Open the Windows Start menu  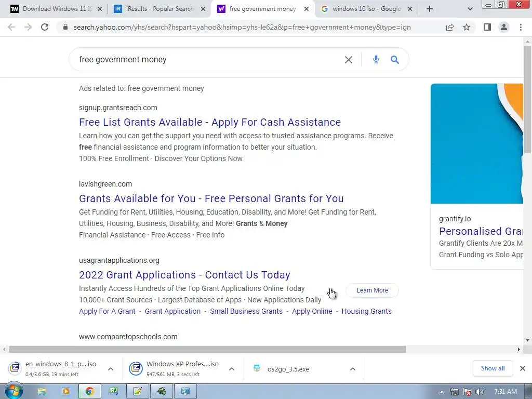click(x=14, y=391)
